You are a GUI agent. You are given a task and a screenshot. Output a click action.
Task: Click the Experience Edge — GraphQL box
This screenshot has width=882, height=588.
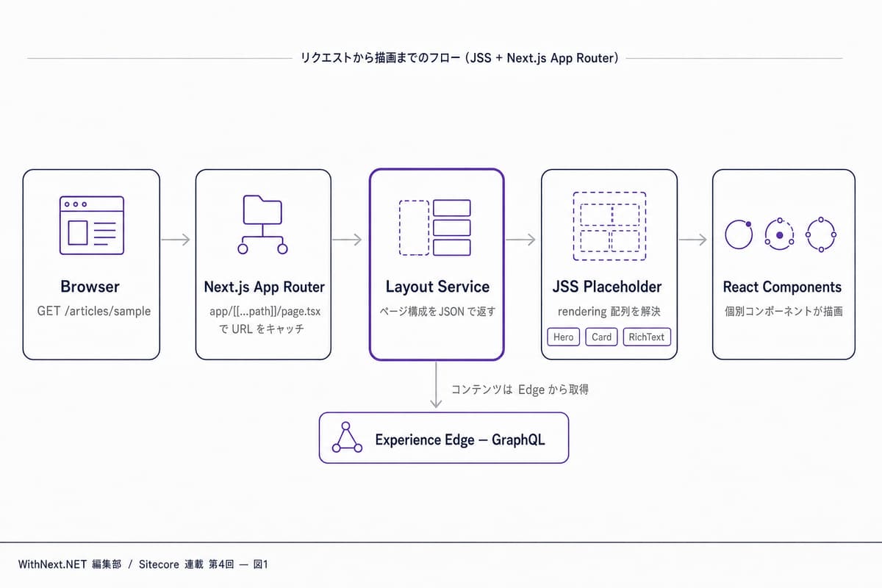[444, 438]
